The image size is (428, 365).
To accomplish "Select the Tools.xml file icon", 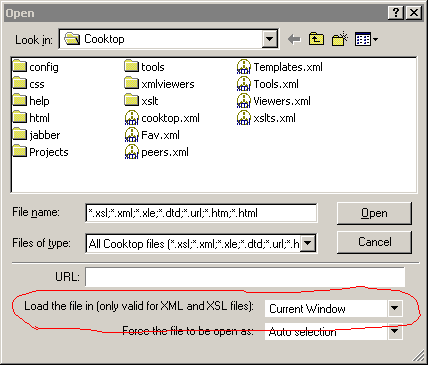I will [244, 84].
